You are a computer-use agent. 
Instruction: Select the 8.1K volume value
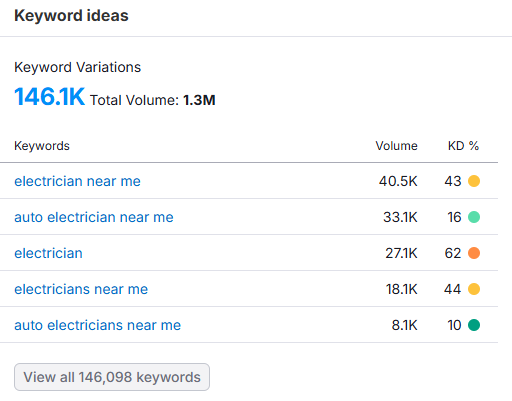[x=405, y=325]
